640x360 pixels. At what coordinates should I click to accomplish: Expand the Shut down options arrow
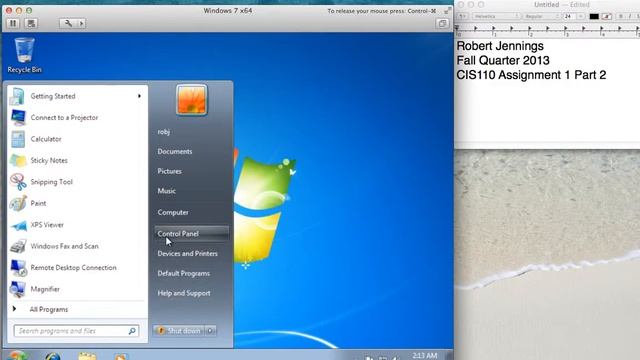(211, 331)
